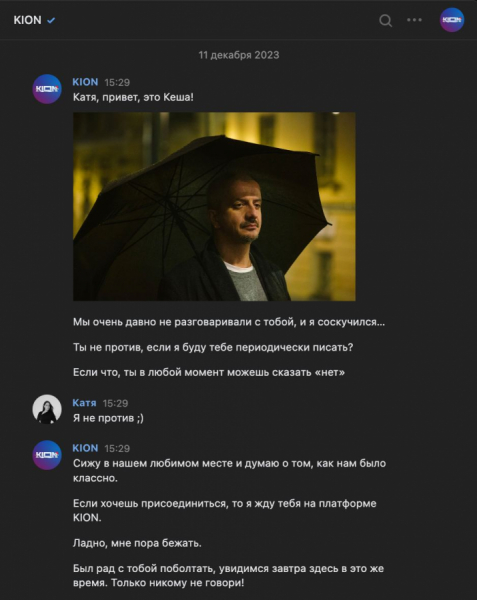477x600 pixels.
Task: Click the timestamp next to Катя's name
Action: (115, 403)
